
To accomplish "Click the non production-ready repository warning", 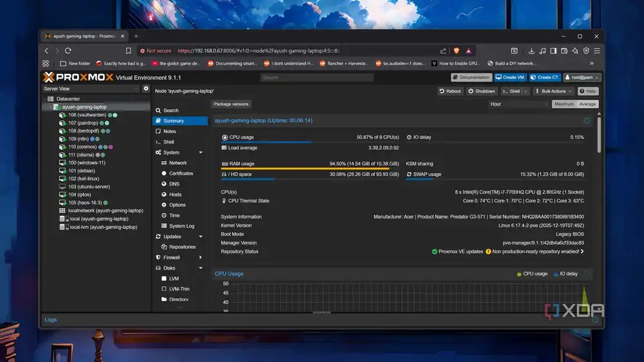I will click(535, 252).
